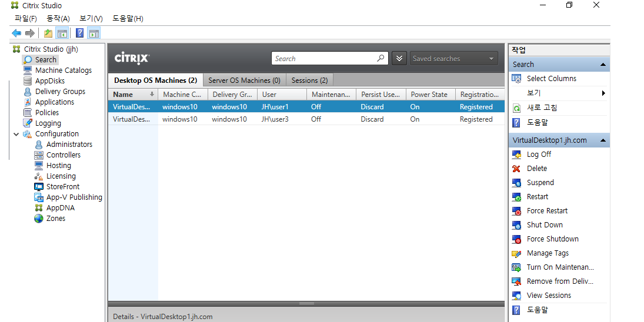
Task: Click 도움말 below View Sessions
Action: [x=538, y=310]
